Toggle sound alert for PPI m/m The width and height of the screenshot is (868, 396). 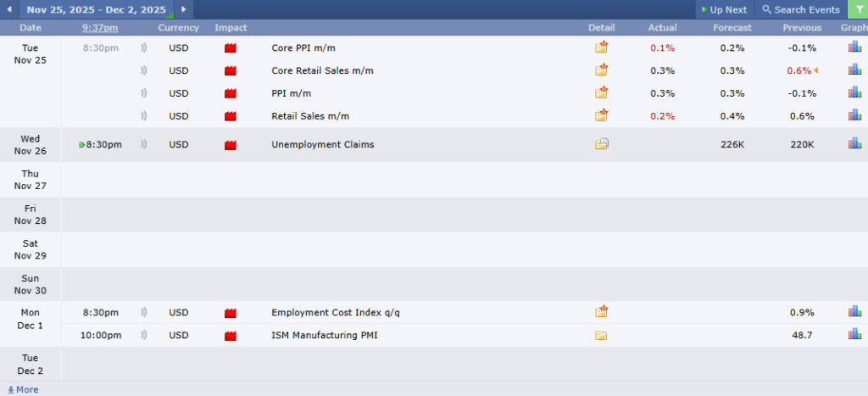(x=142, y=93)
